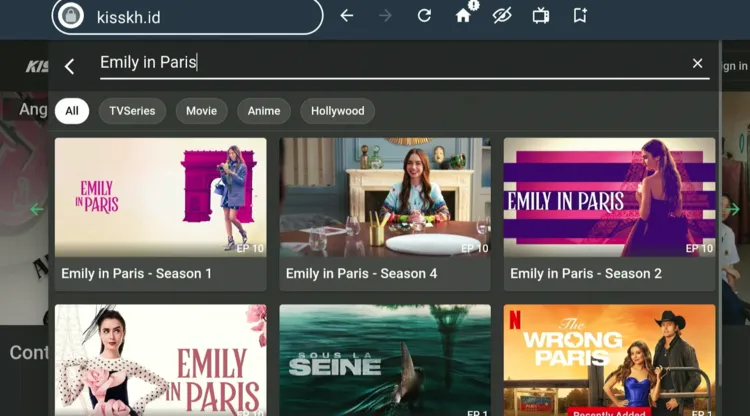
Task: Click the Emily in Paris - Season 1 title
Action: click(x=136, y=274)
